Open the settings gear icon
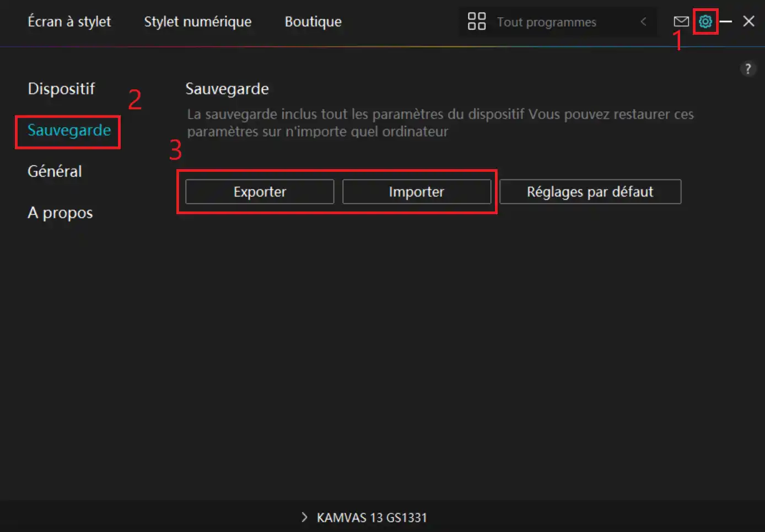The width and height of the screenshot is (765, 532). [x=705, y=21]
